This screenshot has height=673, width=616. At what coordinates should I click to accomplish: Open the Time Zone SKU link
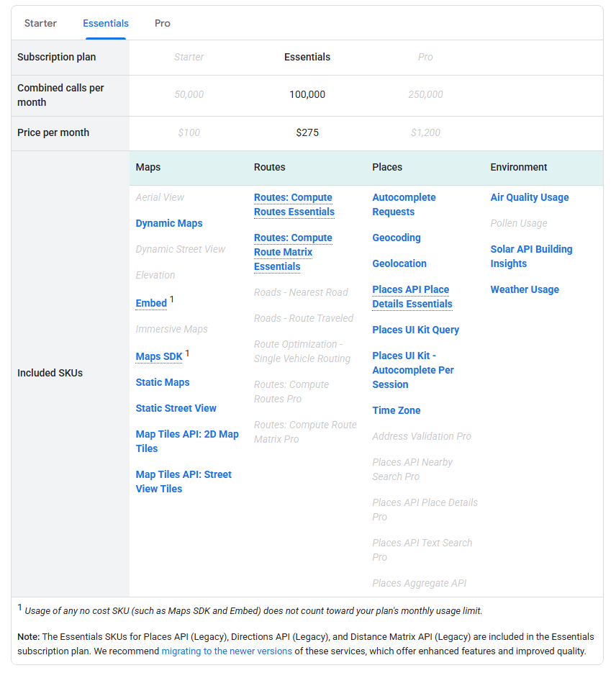click(396, 410)
